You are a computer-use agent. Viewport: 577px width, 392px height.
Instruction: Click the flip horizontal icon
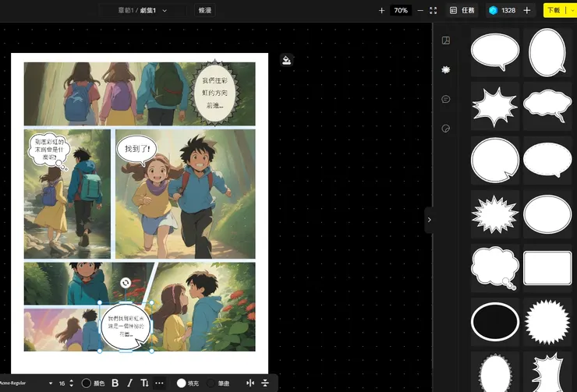(250, 383)
